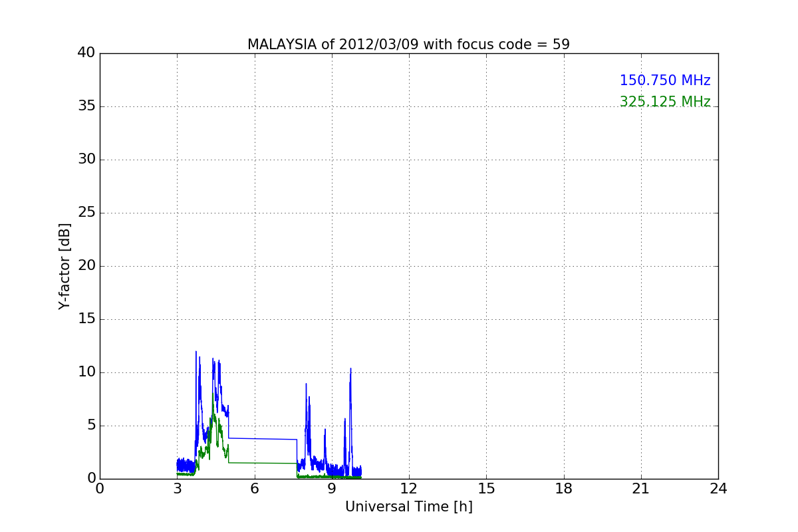Click the x-axis tick label 18

563,489
